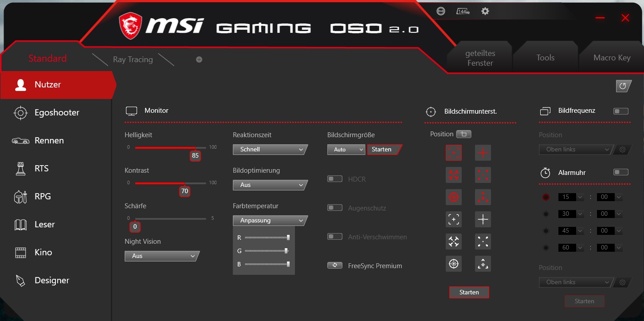
Task: Turn on the Augenschutz toggle
Action: (335, 207)
